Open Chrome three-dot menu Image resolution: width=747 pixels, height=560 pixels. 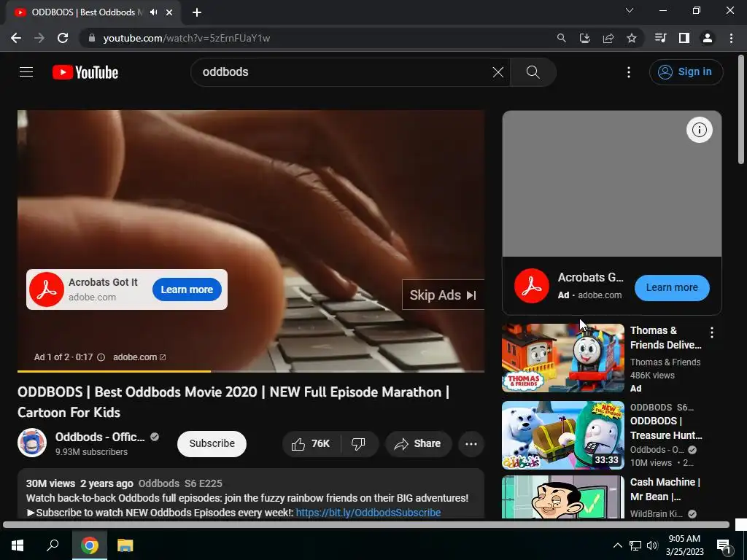coord(731,38)
